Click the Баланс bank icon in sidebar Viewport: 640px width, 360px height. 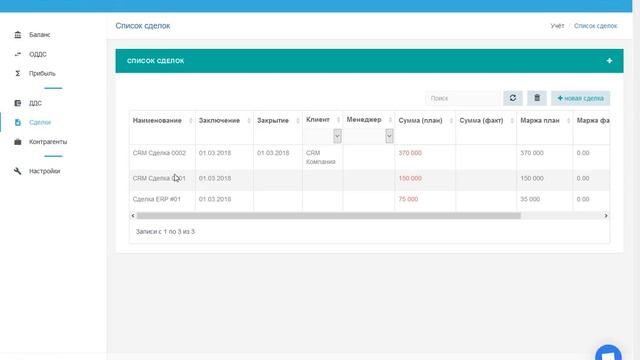click(x=18, y=35)
